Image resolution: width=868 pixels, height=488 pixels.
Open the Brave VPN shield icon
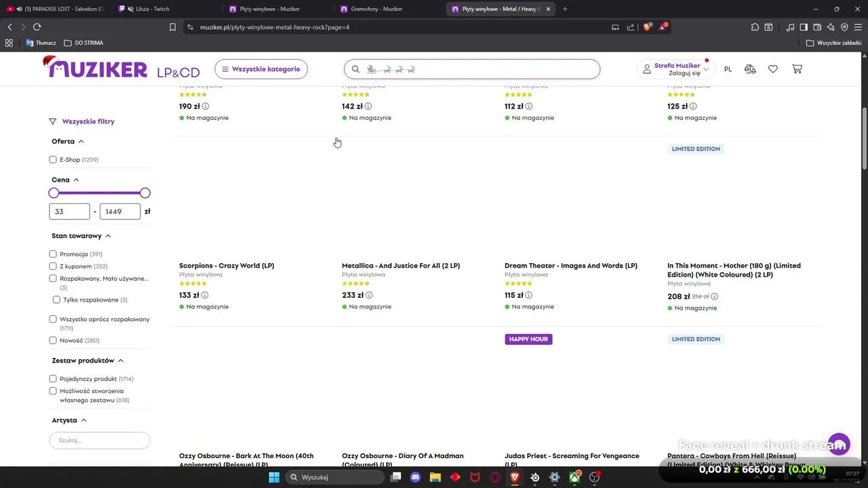tap(844, 27)
